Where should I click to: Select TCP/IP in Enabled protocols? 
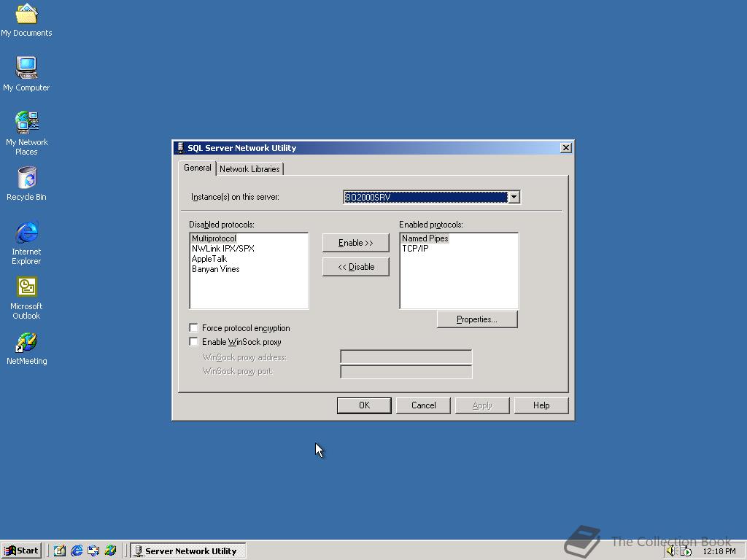415,249
